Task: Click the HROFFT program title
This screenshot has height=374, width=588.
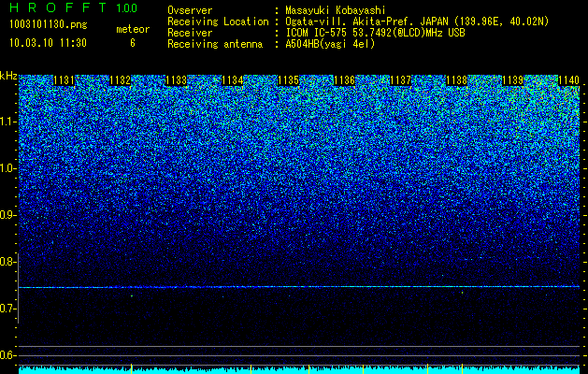Action: (x=57, y=7)
